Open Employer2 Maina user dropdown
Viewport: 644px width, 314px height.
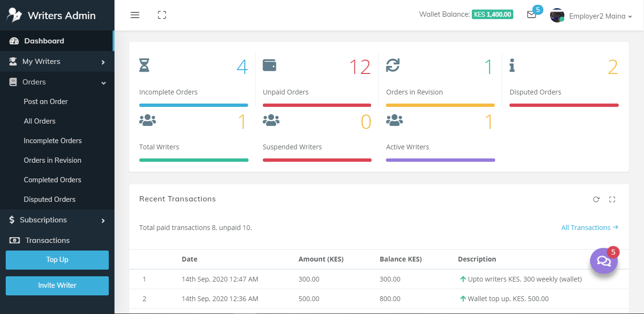coord(601,16)
